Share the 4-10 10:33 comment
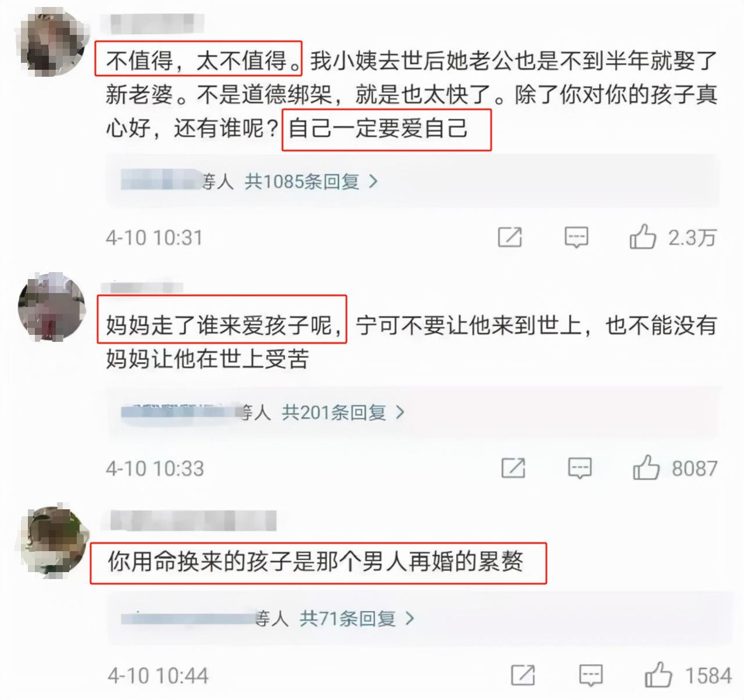The image size is (744, 700). coord(513,468)
